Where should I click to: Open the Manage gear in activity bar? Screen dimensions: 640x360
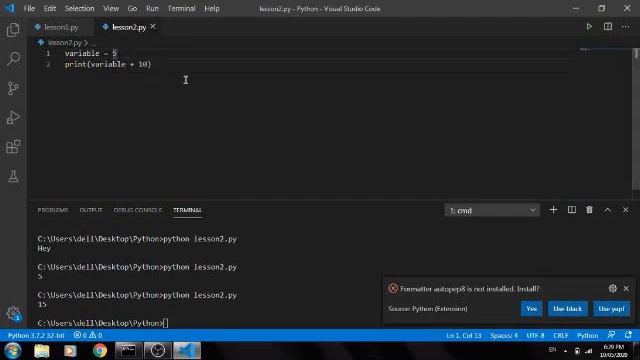(13, 313)
